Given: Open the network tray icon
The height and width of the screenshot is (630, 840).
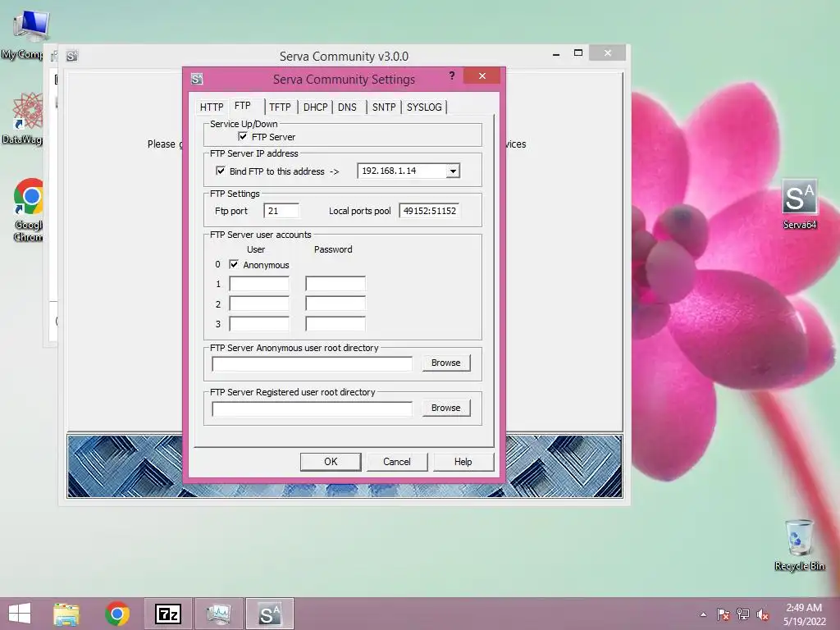Looking at the screenshot, I should [x=743, y=614].
